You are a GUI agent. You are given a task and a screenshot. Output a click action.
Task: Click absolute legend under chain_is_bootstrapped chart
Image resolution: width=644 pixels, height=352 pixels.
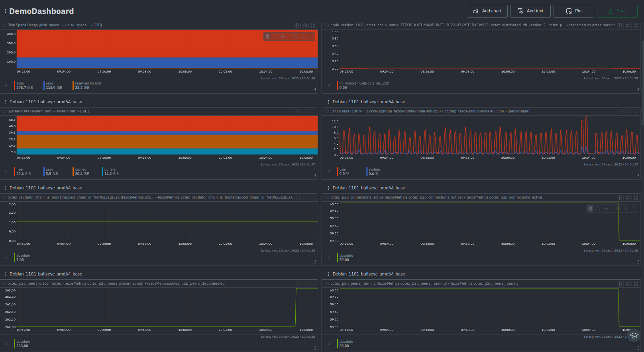(23, 258)
